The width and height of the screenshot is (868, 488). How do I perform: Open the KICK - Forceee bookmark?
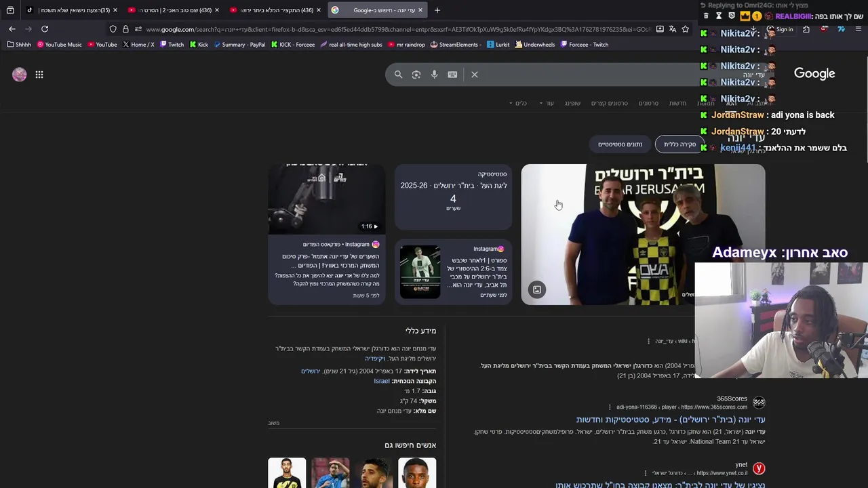point(292,45)
